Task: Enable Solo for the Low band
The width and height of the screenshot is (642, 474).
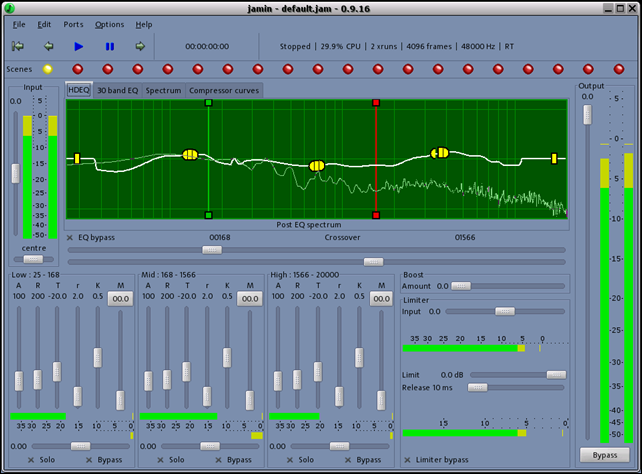Action: coord(32,459)
